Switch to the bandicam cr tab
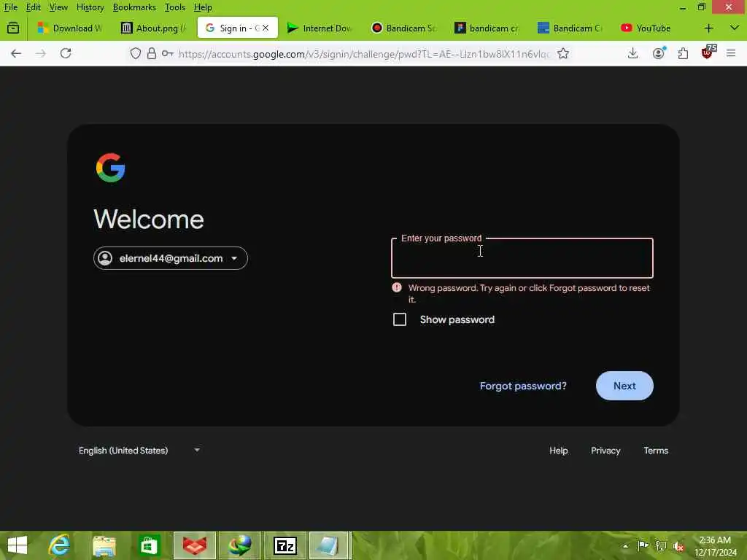 (x=487, y=28)
